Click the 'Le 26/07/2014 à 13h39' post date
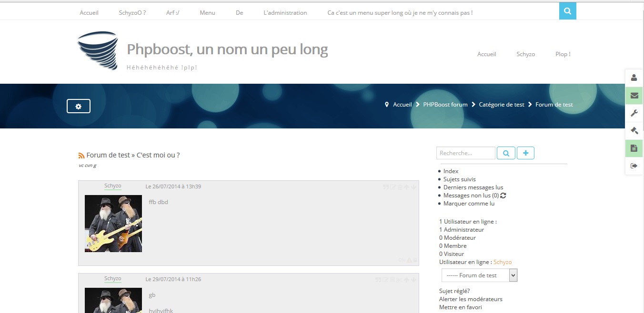 173,186
